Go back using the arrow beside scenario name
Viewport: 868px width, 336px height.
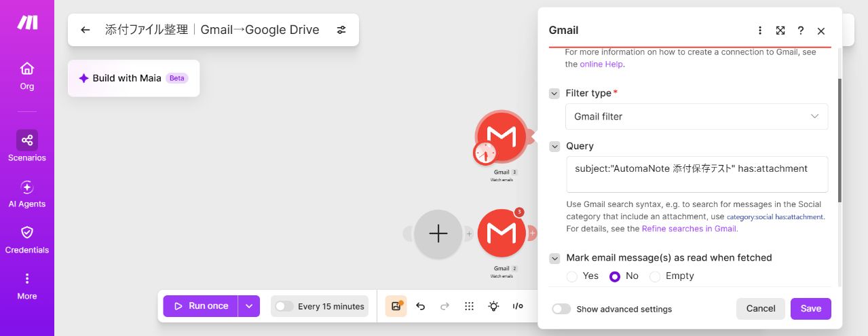pyautogui.click(x=85, y=30)
